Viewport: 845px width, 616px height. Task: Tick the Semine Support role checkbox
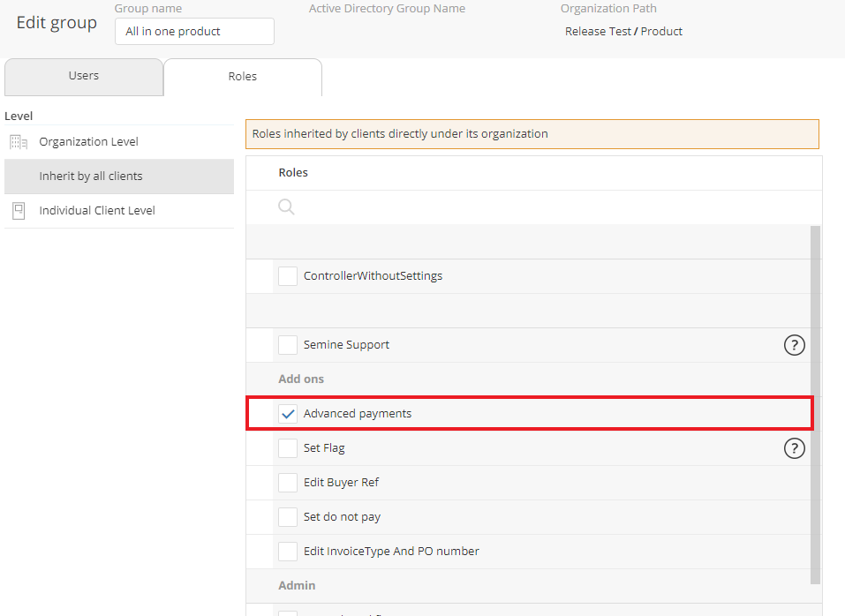[288, 345]
